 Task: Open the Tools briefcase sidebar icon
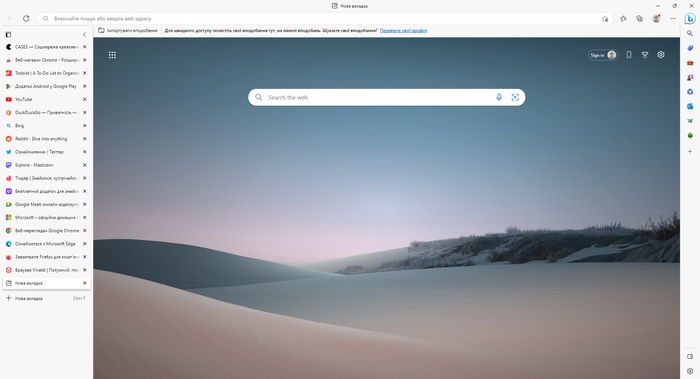[x=690, y=62]
